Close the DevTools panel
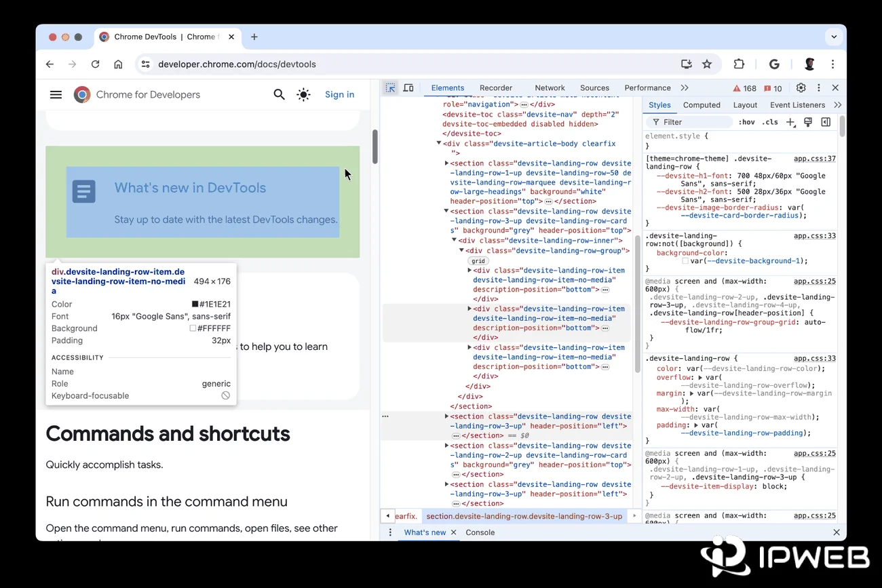The image size is (882, 588). tap(835, 87)
